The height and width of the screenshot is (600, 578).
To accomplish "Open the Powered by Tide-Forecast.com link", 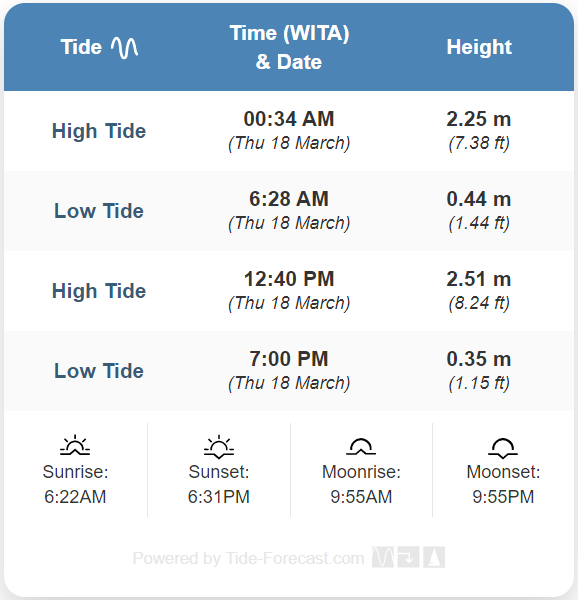I will pos(248,558).
